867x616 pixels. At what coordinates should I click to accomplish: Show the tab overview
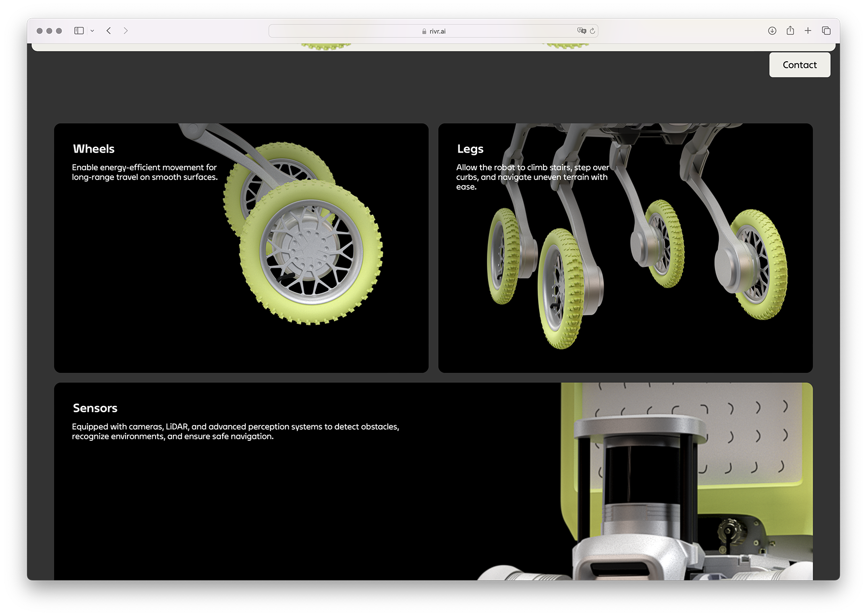click(826, 31)
